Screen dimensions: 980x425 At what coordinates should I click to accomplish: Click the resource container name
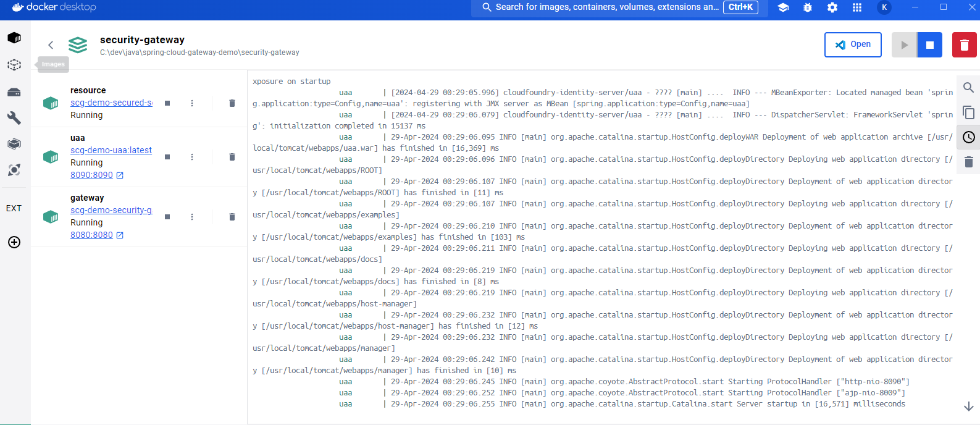(88, 90)
